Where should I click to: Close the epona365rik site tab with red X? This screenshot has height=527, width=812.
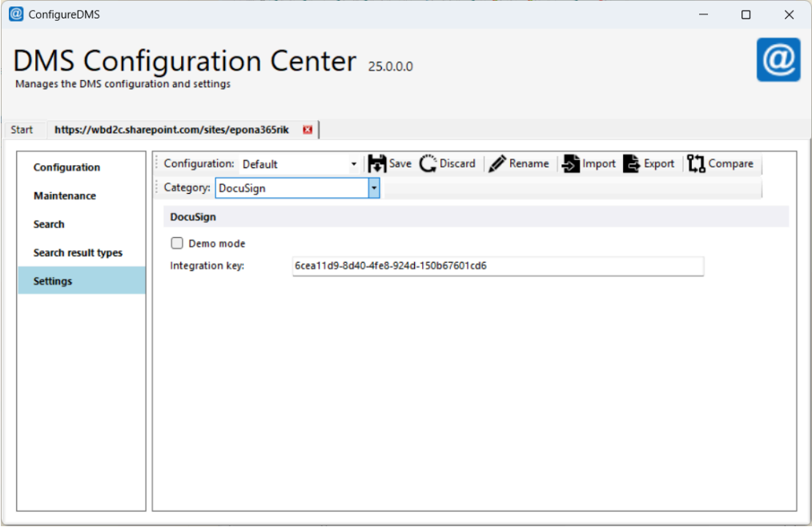[x=308, y=130]
